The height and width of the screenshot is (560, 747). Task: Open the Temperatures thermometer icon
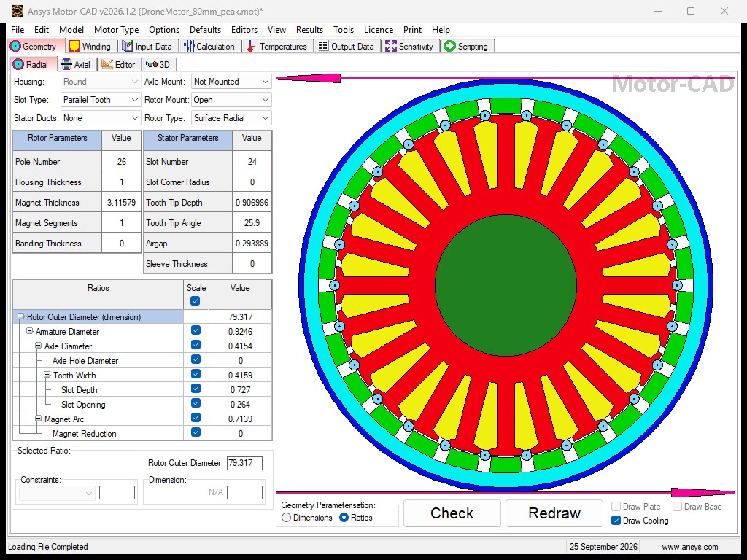252,46
